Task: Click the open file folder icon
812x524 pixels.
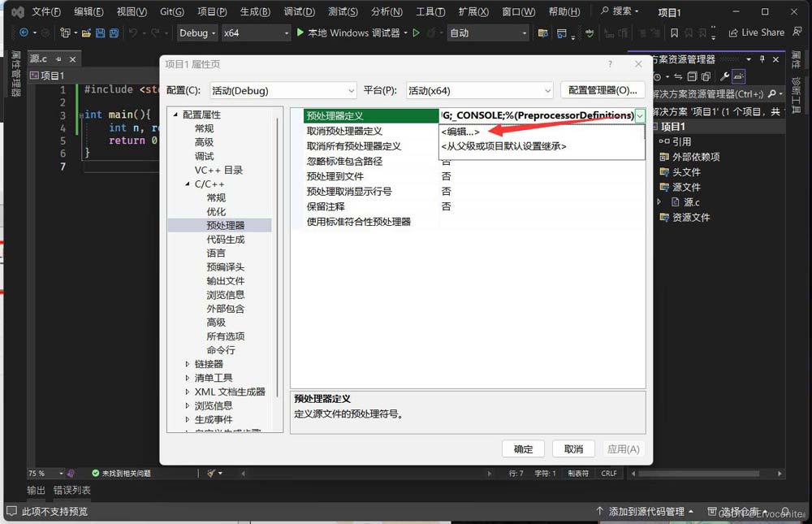Action: tap(87, 33)
